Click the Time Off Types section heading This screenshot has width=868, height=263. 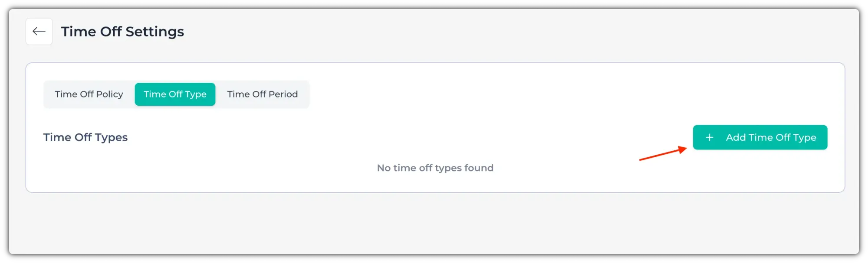coord(85,137)
